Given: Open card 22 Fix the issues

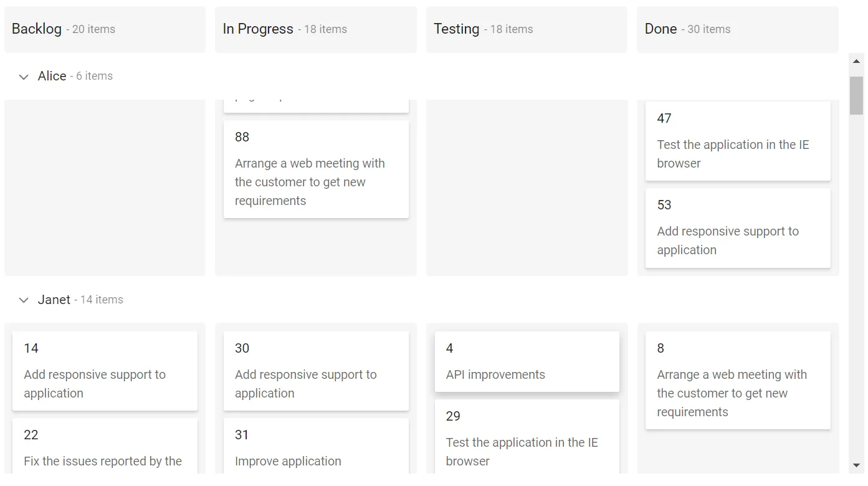Looking at the screenshot, I should [105, 446].
